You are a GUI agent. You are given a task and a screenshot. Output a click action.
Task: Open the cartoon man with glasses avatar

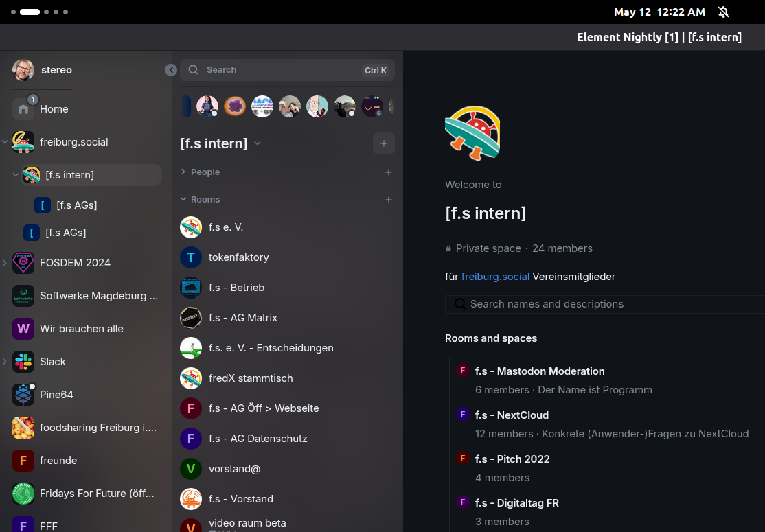tap(317, 106)
